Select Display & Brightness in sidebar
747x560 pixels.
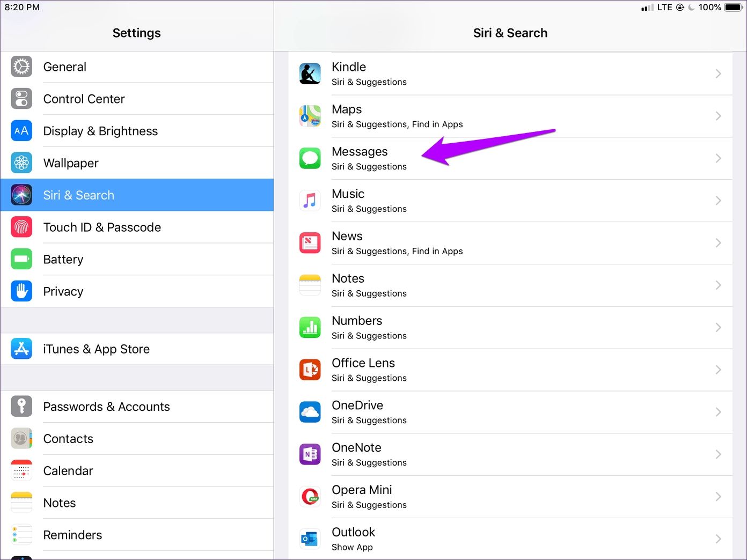coord(137,131)
